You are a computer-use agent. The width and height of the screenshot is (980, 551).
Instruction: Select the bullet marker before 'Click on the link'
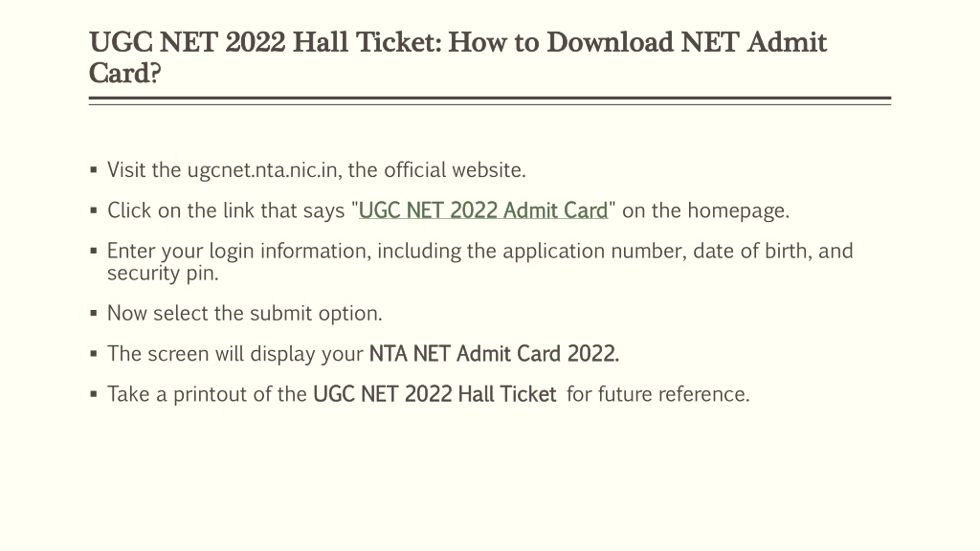point(94,210)
